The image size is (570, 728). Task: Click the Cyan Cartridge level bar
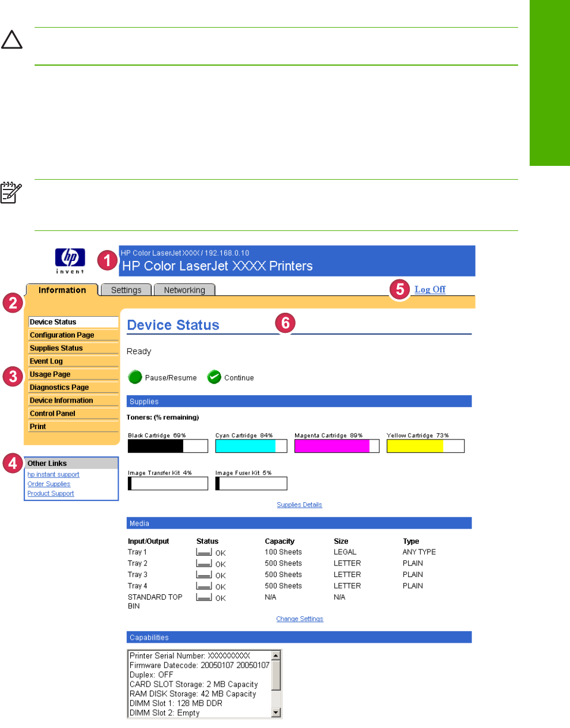[x=251, y=446]
